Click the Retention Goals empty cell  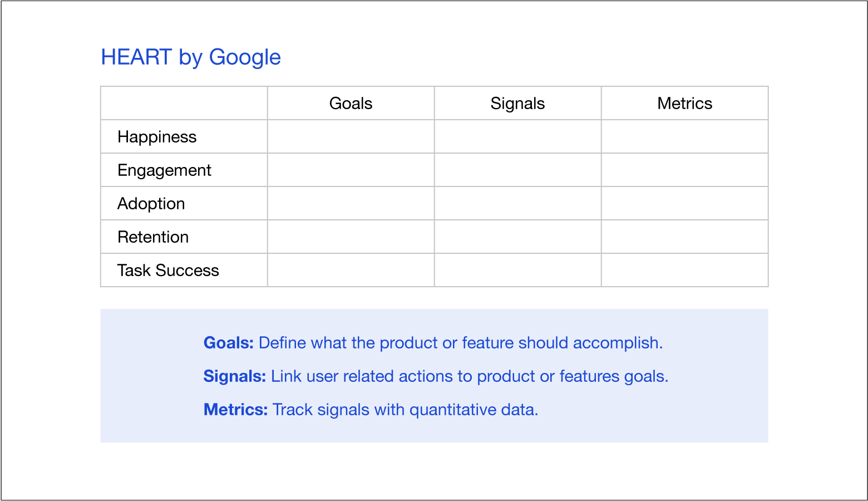point(351,237)
